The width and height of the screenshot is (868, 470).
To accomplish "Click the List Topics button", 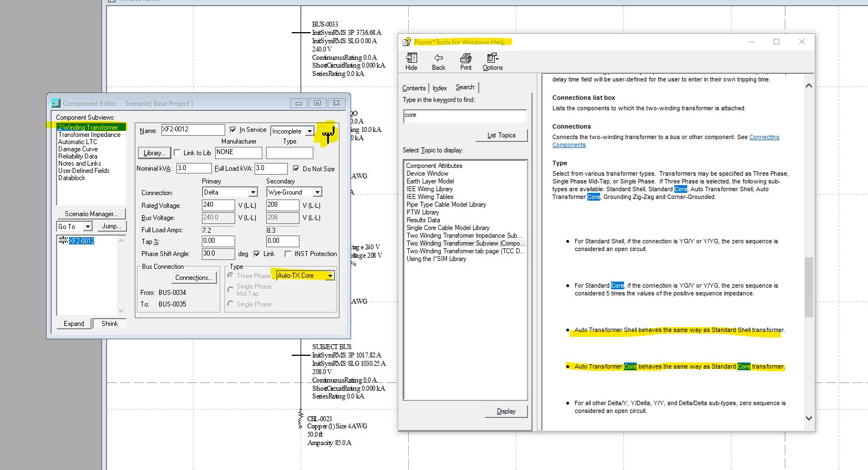I will (x=501, y=135).
